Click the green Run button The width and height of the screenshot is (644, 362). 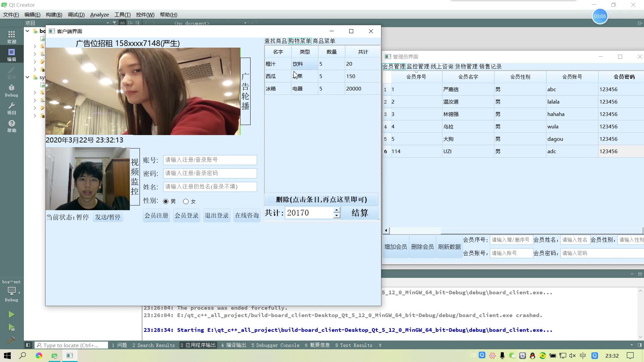[11, 314]
